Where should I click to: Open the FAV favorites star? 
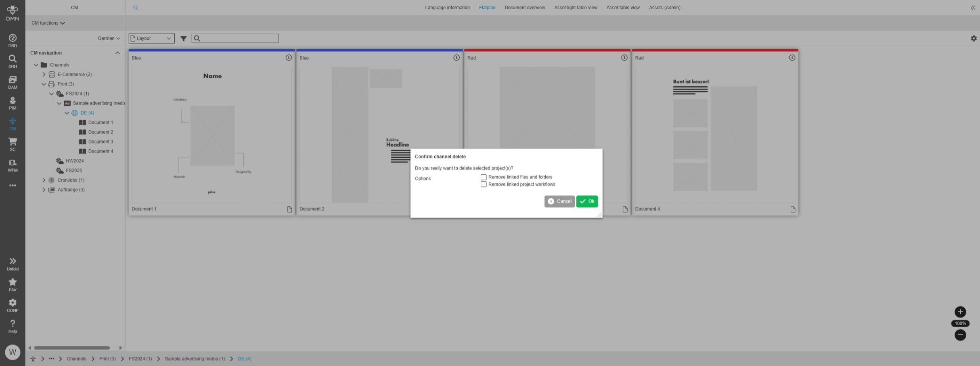click(x=13, y=285)
